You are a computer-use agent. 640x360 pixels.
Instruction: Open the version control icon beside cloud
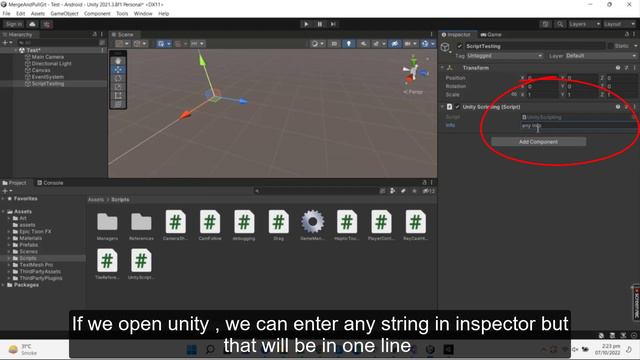[x=47, y=24]
